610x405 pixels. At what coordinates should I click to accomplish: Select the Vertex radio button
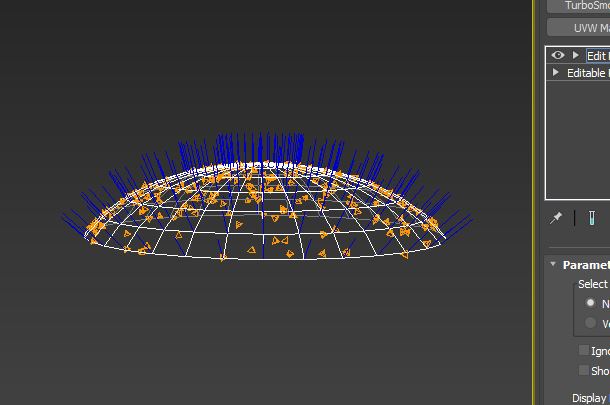(590, 323)
